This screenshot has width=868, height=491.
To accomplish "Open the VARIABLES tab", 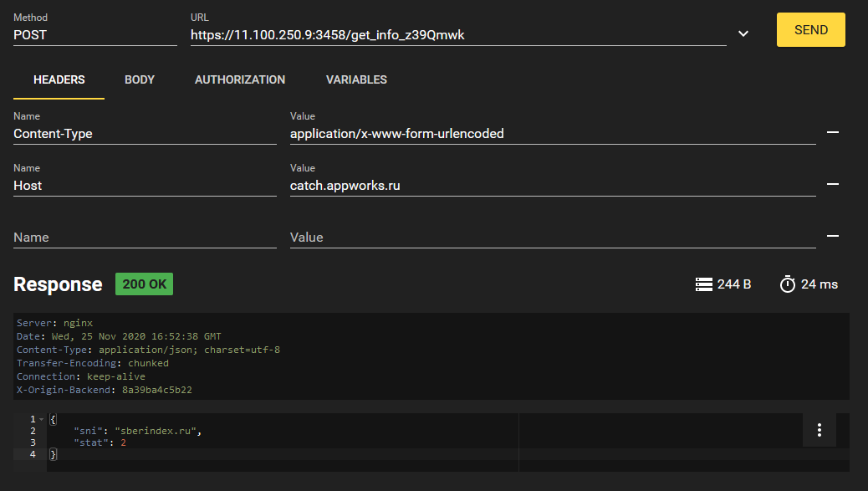I will [x=356, y=79].
